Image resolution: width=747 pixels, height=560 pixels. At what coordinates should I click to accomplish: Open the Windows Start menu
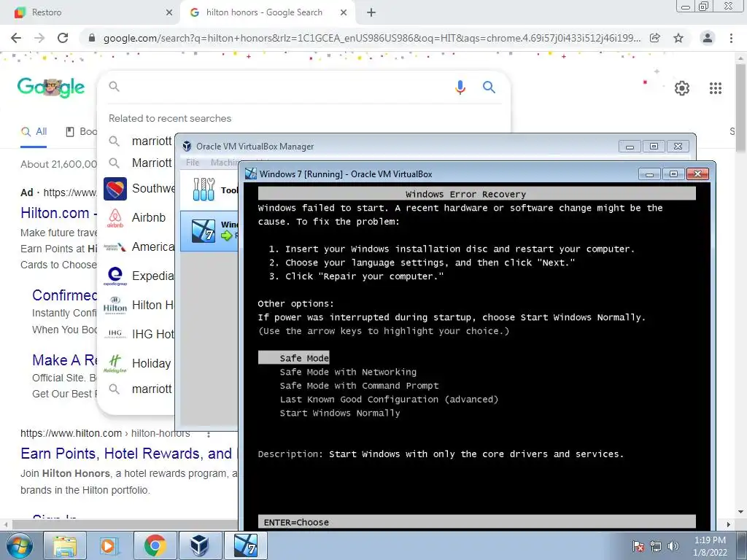(20, 545)
